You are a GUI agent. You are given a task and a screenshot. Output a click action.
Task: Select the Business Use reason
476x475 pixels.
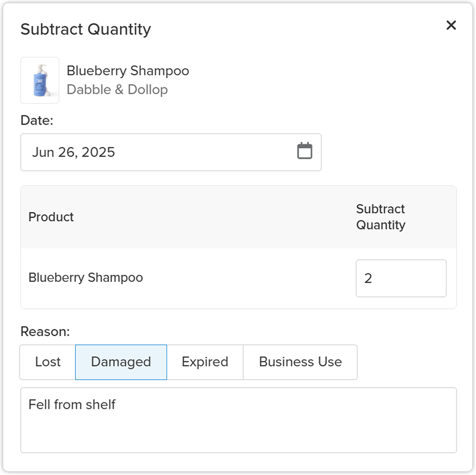click(x=300, y=362)
